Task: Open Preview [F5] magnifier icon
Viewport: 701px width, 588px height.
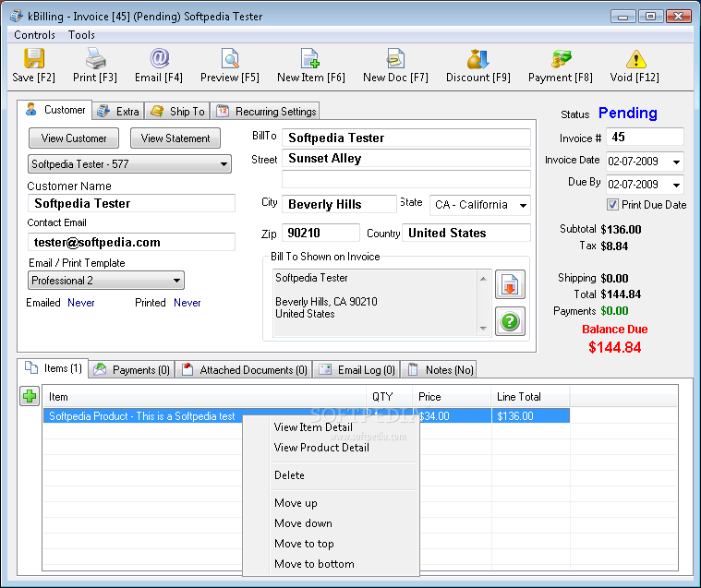Action: [230, 58]
